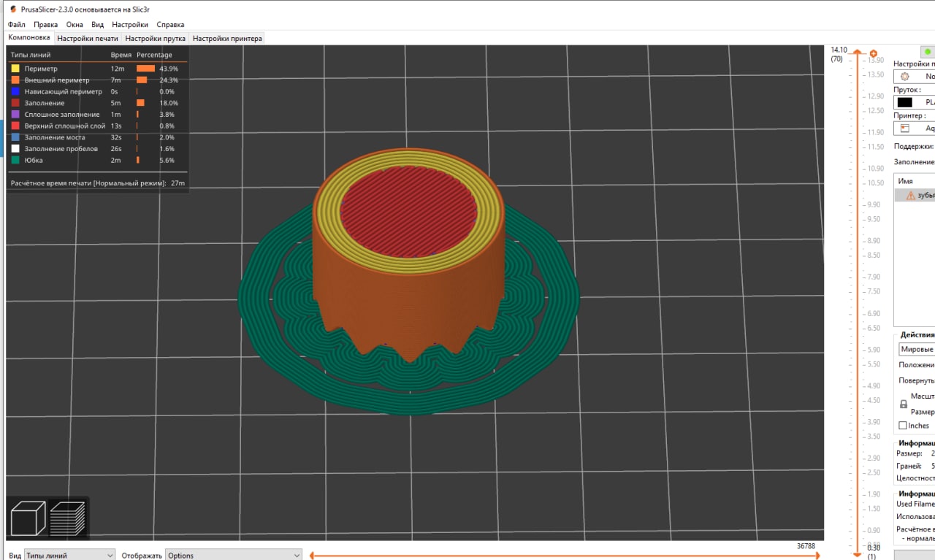Click the green mode indicator button
The height and width of the screenshot is (560, 935).
click(x=928, y=52)
